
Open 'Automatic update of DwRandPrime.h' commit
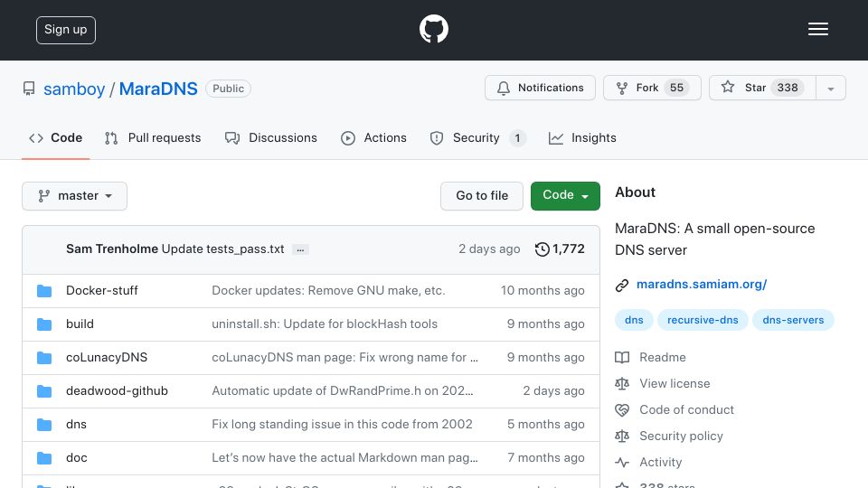343,391
